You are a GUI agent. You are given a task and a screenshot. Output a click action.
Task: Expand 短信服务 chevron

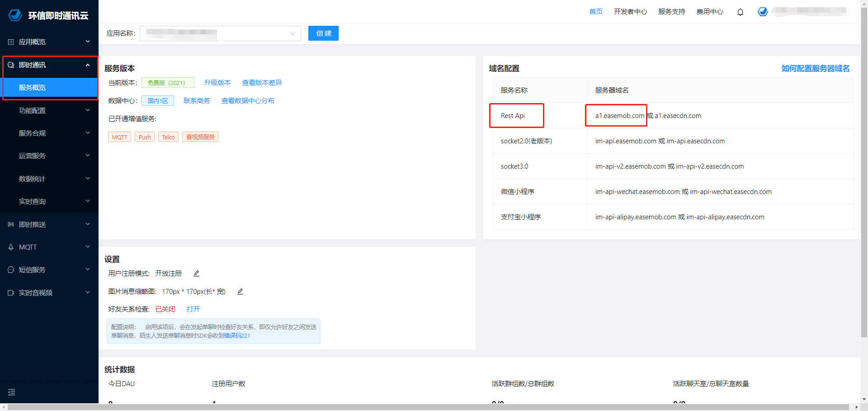[88, 269]
